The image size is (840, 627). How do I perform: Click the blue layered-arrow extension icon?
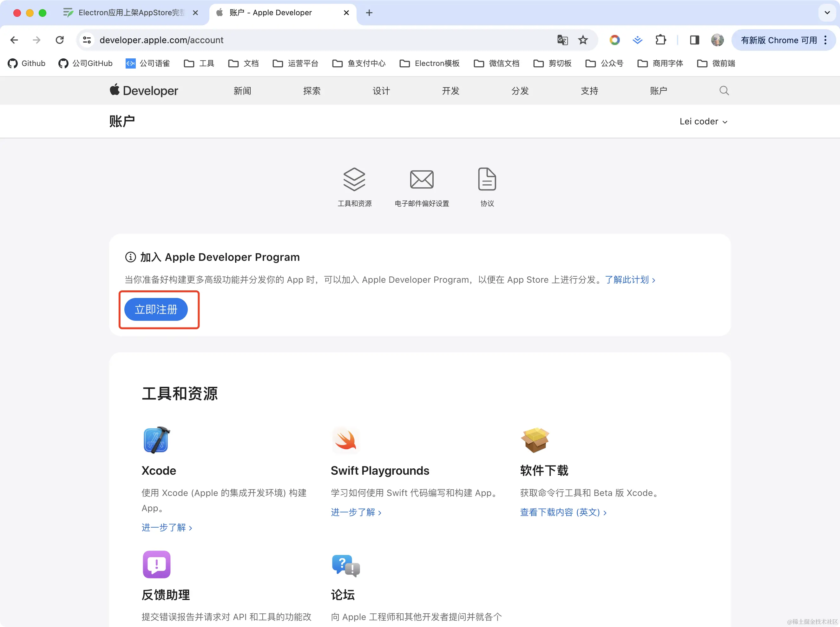(x=637, y=40)
